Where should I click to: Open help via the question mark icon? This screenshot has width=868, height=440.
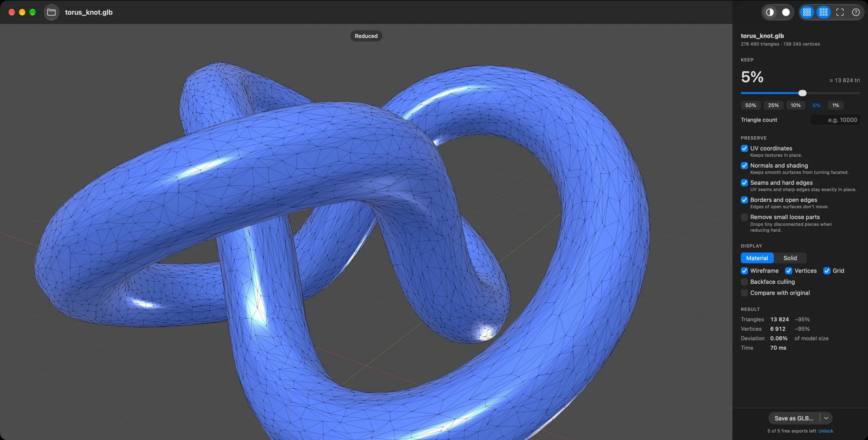click(x=856, y=12)
